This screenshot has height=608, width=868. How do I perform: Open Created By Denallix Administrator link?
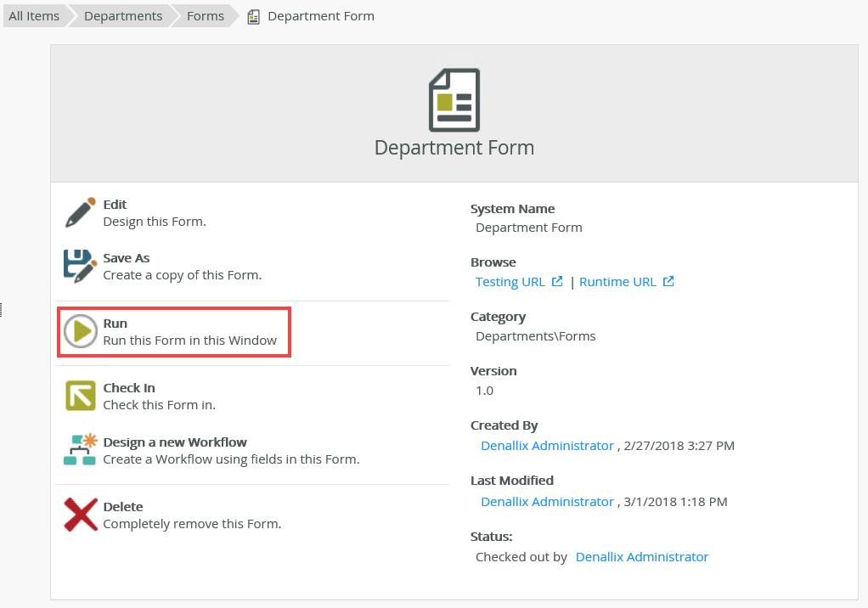point(547,446)
